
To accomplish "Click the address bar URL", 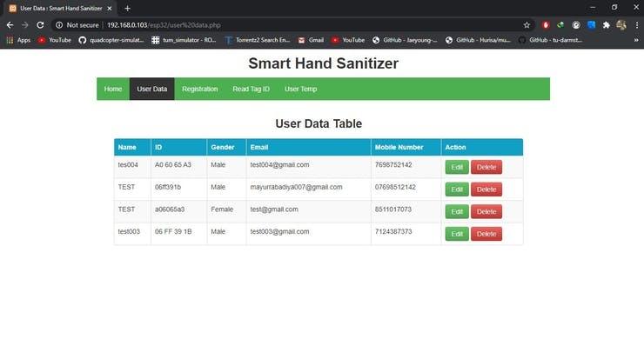I will [x=164, y=25].
